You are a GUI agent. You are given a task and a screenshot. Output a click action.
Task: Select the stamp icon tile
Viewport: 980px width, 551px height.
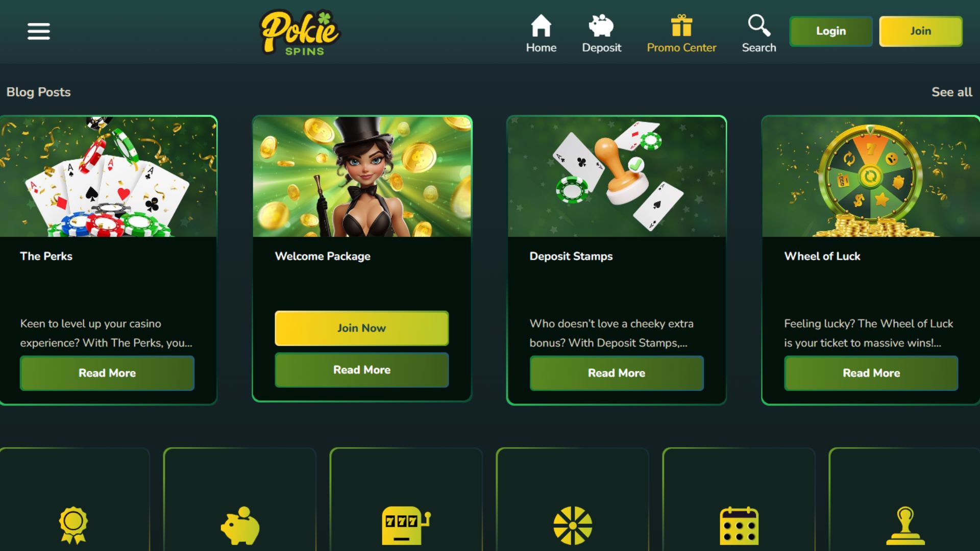tap(904, 499)
